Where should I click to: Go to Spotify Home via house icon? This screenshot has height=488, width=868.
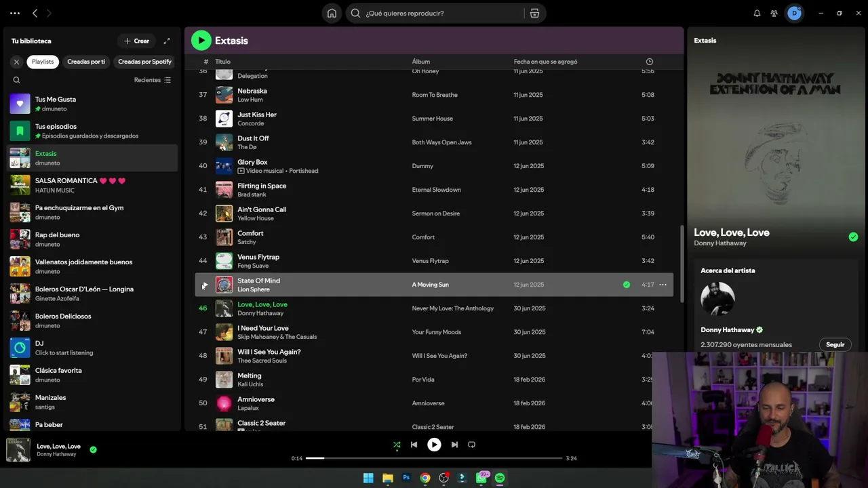point(332,13)
